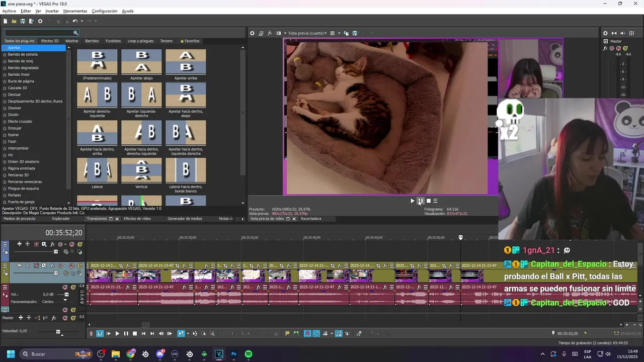Toggle automatic crossfades icon
The height and width of the screenshot is (362, 644).
316,333
